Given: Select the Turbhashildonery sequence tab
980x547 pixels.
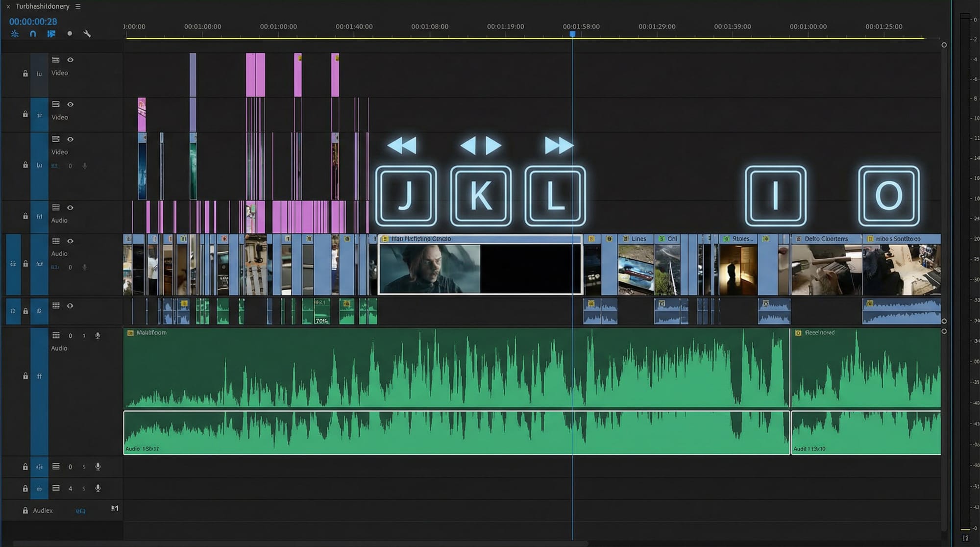Looking at the screenshot, I should click(42, 6).
